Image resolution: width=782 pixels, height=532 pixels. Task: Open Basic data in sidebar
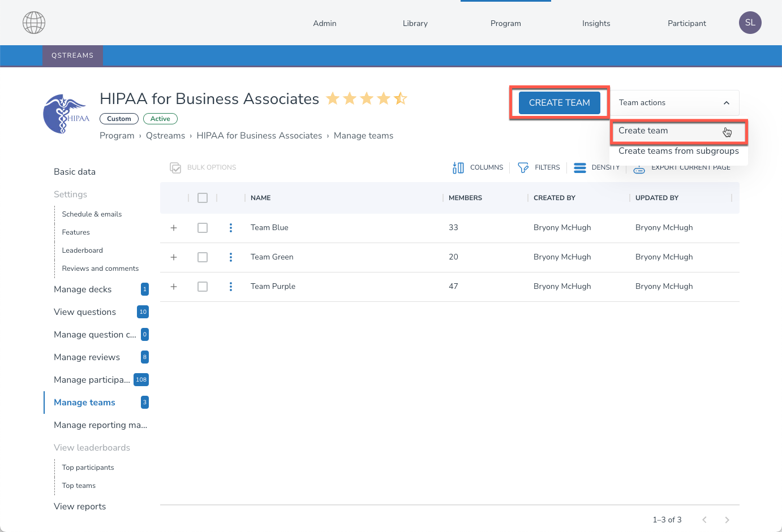(x=75, y=172)
